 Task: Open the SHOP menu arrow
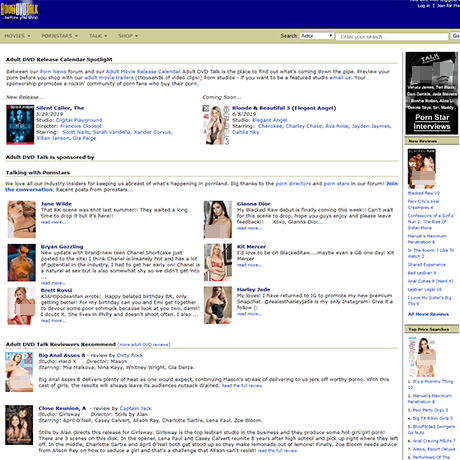coord(136,36)
